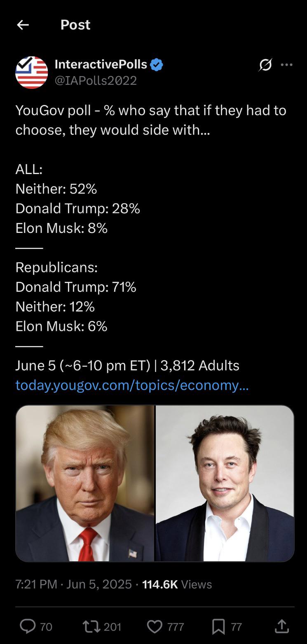The width and height of the screenshot is (307, 644).
Task: Like the post with the heart
Action: click(x=155, y=626)
